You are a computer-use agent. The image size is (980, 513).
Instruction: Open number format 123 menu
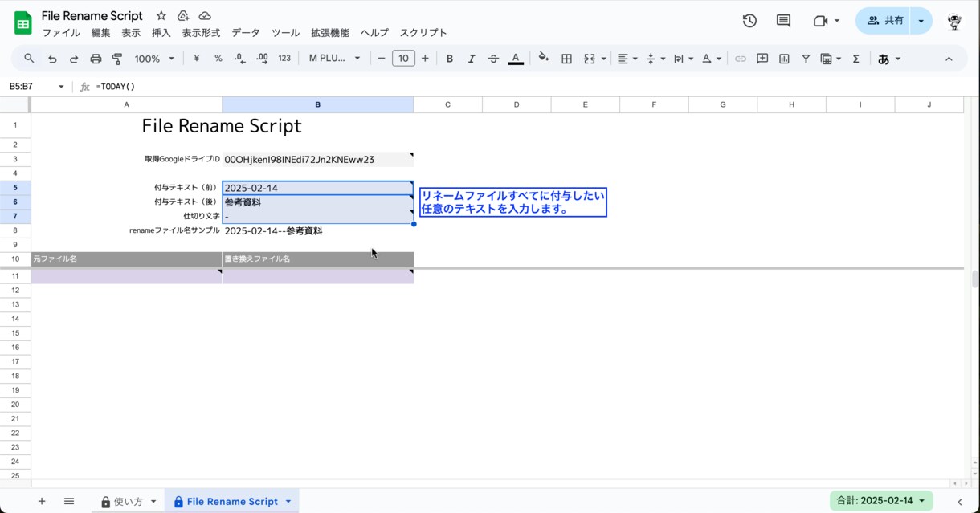coord(284,59)
